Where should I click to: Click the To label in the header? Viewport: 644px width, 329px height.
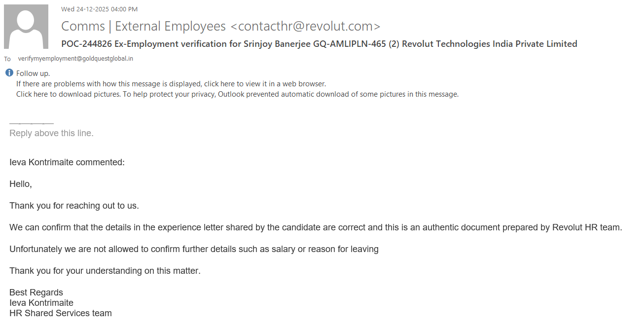(x=7, y=59)
